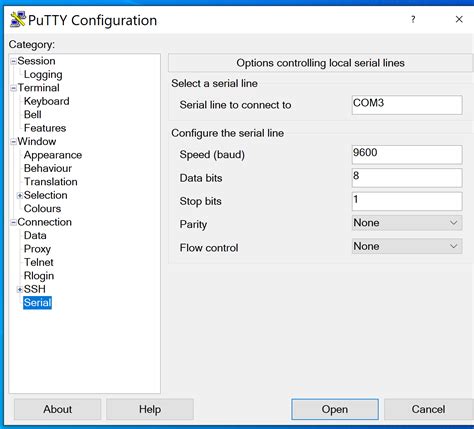Click the Cancel button
The image size is (474, 429).
coord(429,409)
